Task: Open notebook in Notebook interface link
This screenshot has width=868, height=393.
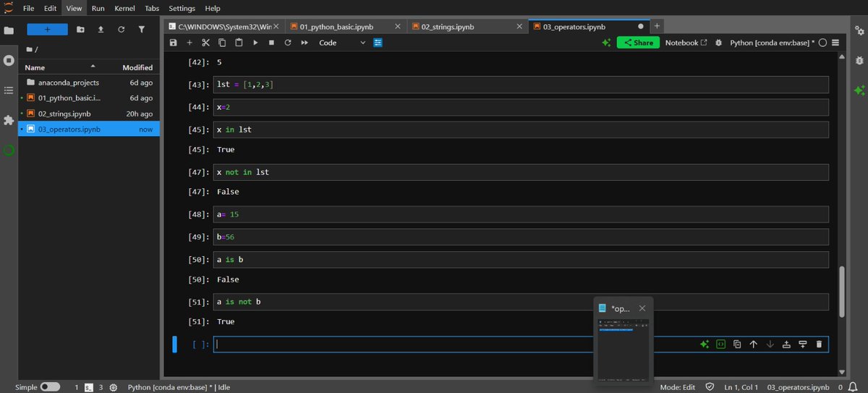Action: (686, 43)
